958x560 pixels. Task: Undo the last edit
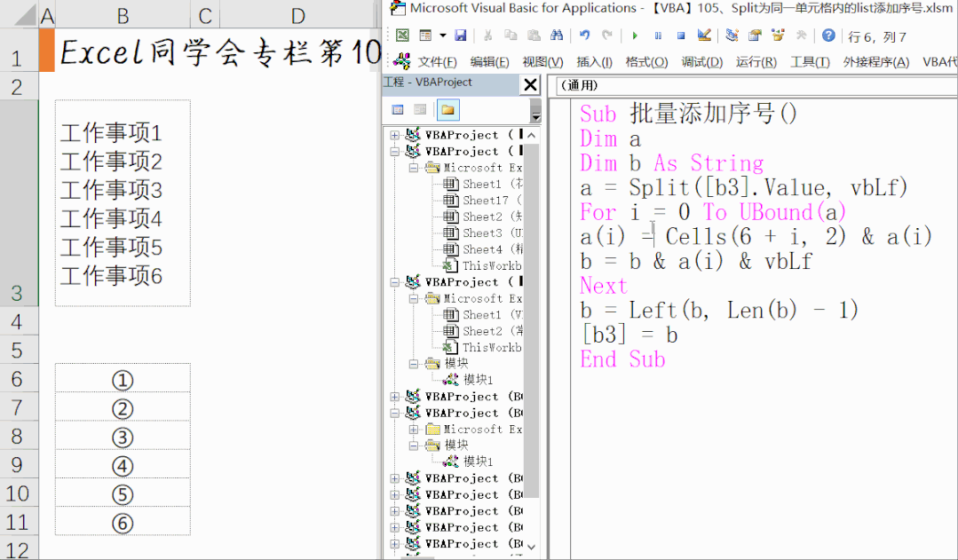point(584,35)
